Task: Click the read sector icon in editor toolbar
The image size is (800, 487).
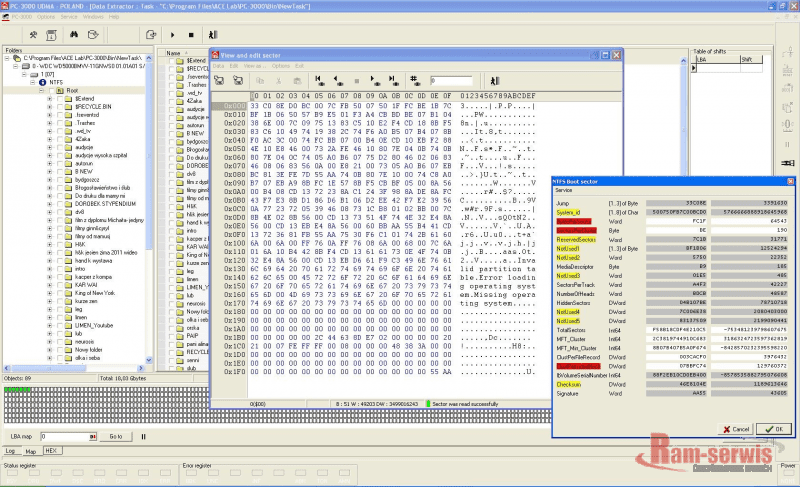Action: pos(219,79)
